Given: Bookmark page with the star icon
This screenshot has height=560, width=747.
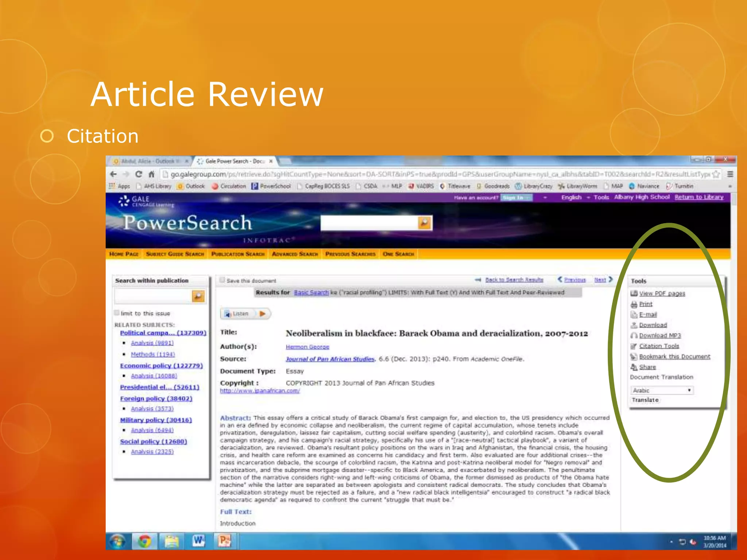Looking at the screenshot, I should pos(716,174).
